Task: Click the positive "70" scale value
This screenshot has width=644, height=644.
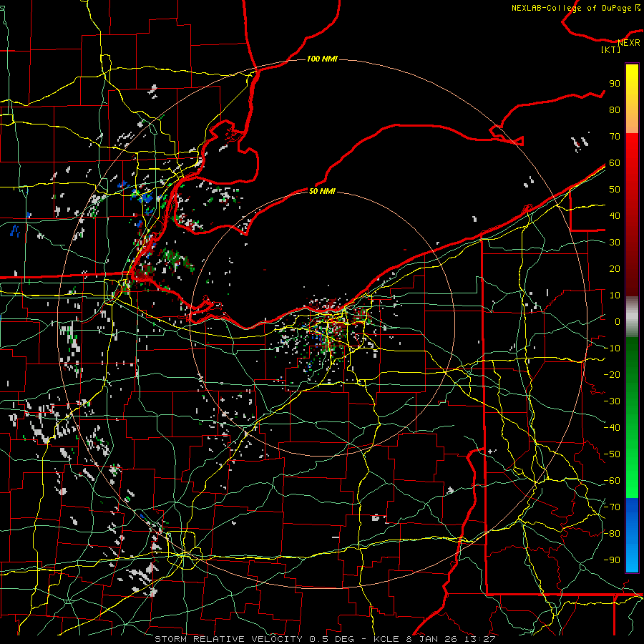Action: (x=615, y=137)
